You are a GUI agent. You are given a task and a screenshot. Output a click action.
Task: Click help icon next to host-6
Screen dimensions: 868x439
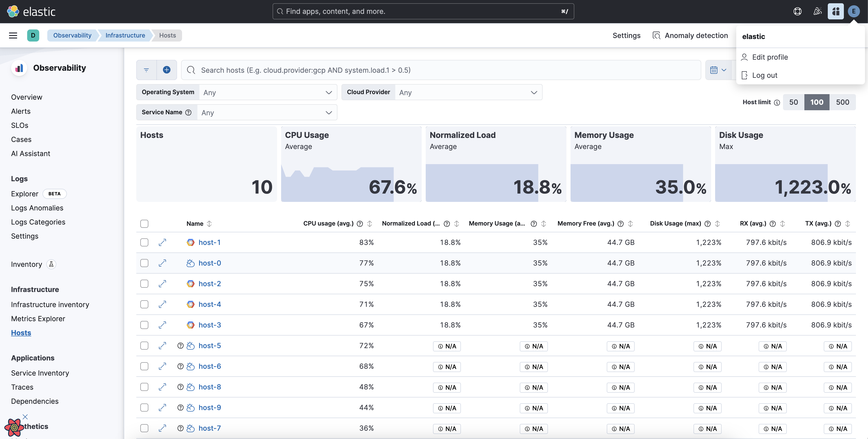pos(181,367)
